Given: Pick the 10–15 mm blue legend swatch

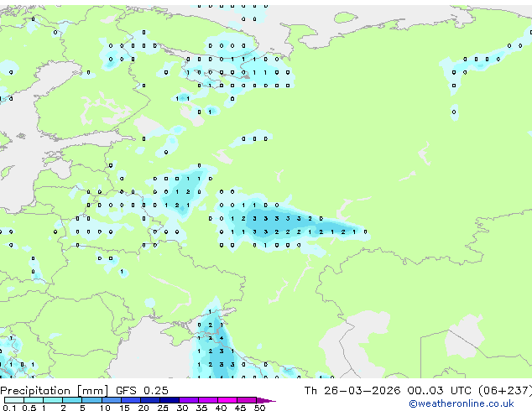Looking at the screenshot, I should [111, 400].
